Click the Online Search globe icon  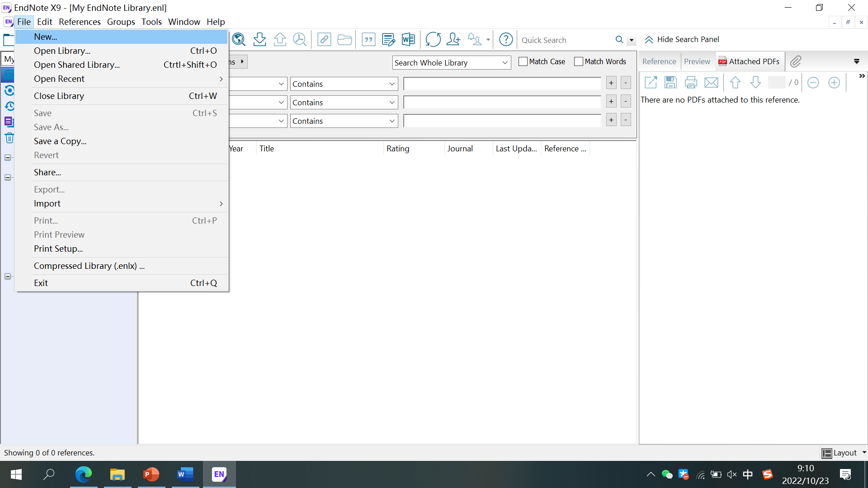tap(238, 40)
